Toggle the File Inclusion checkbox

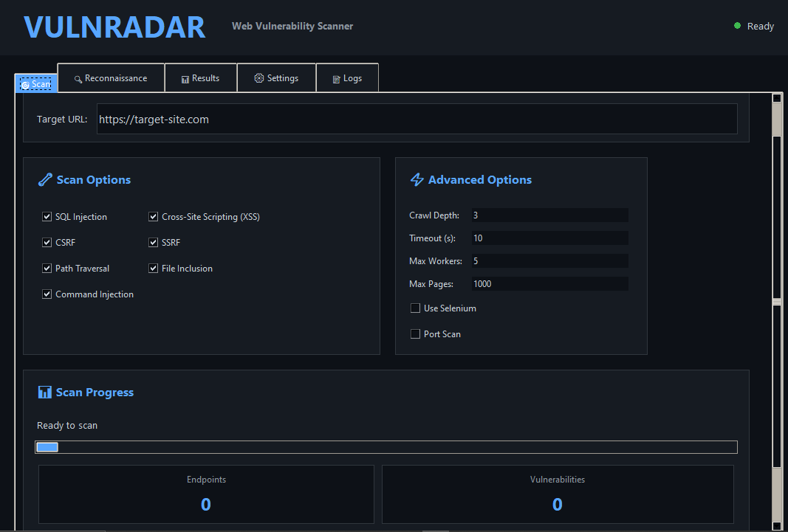coord(154,269)
